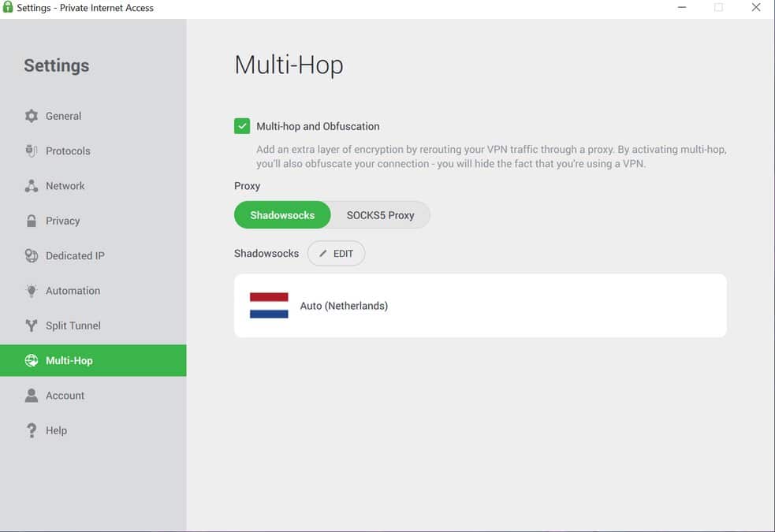Click the Split Tunnel fork icon
Image resolution: width=775 pixels, height=532 pixels.
(31, 326)
